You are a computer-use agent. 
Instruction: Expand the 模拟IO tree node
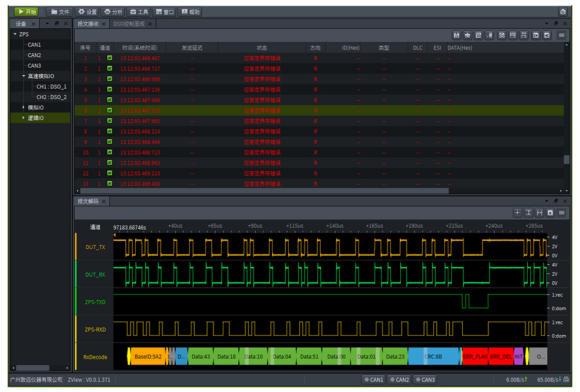tap(24, 107)
